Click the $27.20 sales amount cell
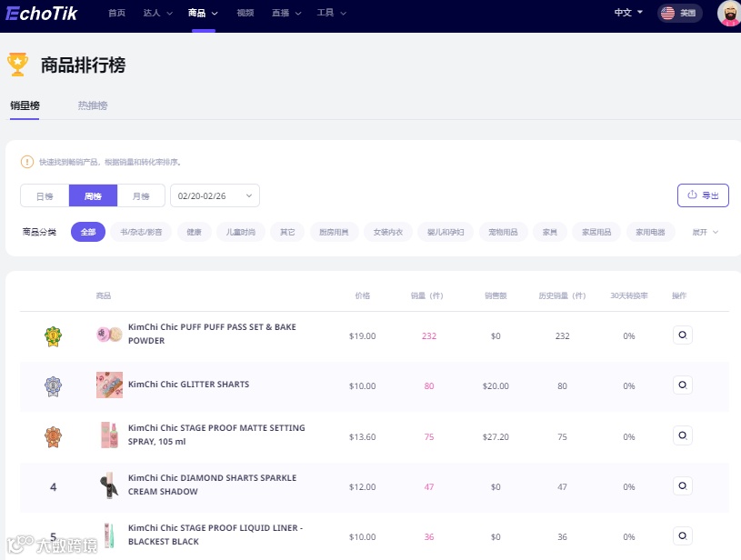 tap(496, 437)
